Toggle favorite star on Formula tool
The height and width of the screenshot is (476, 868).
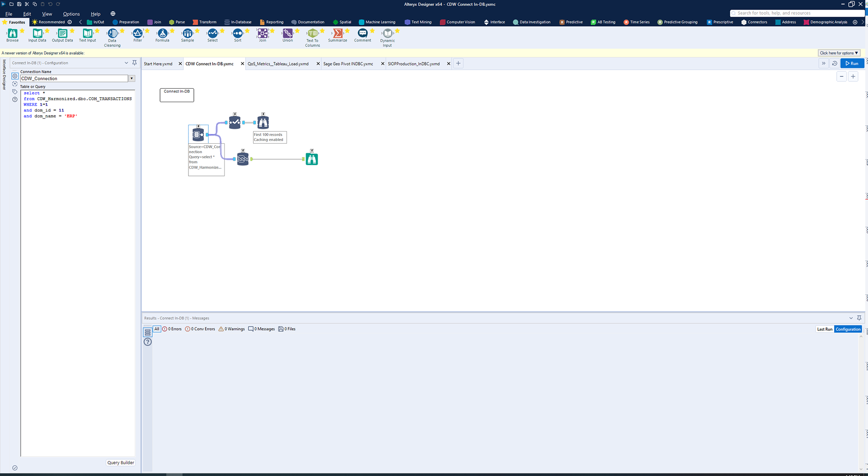point(172,31)
